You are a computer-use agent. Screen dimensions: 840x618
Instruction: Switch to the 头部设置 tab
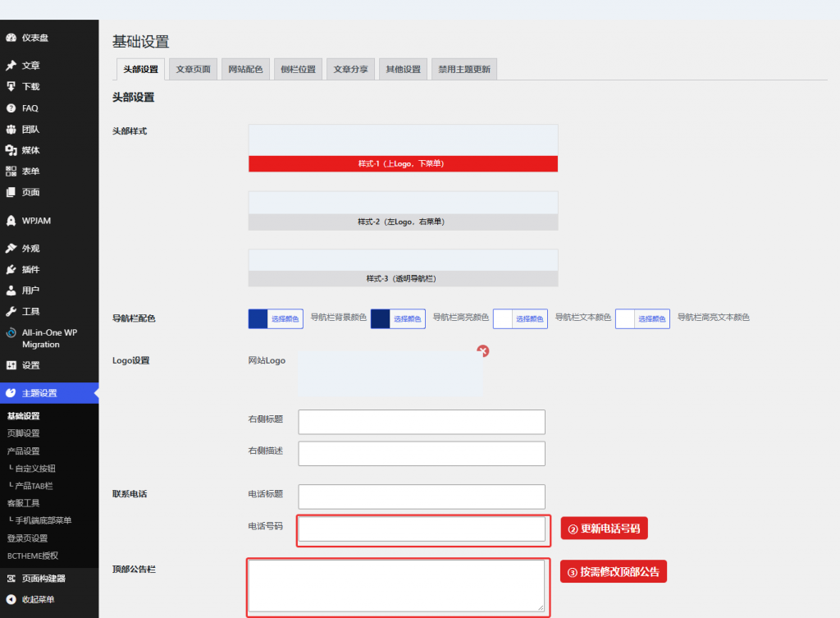point(140,69)
